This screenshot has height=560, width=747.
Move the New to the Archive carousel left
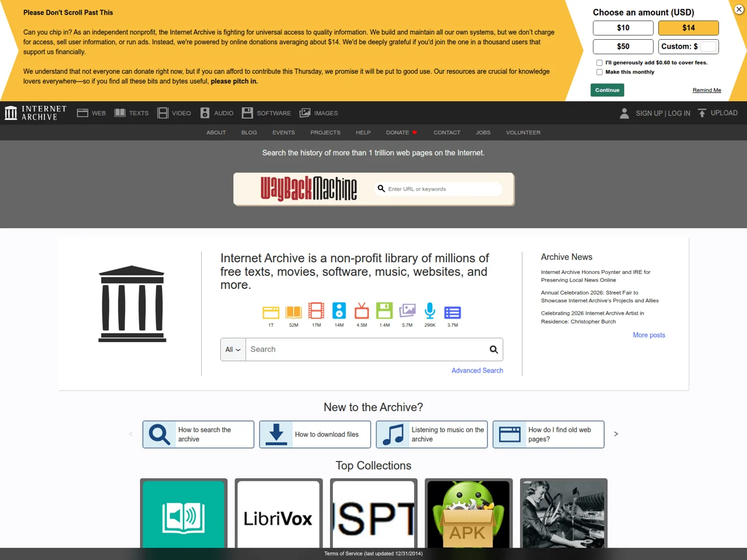coord(131,434)
